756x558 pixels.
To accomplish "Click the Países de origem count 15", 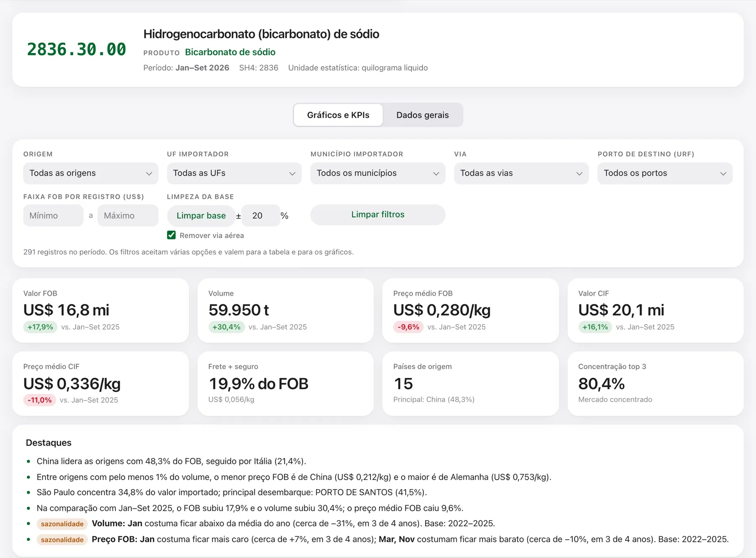I will 403,384.
